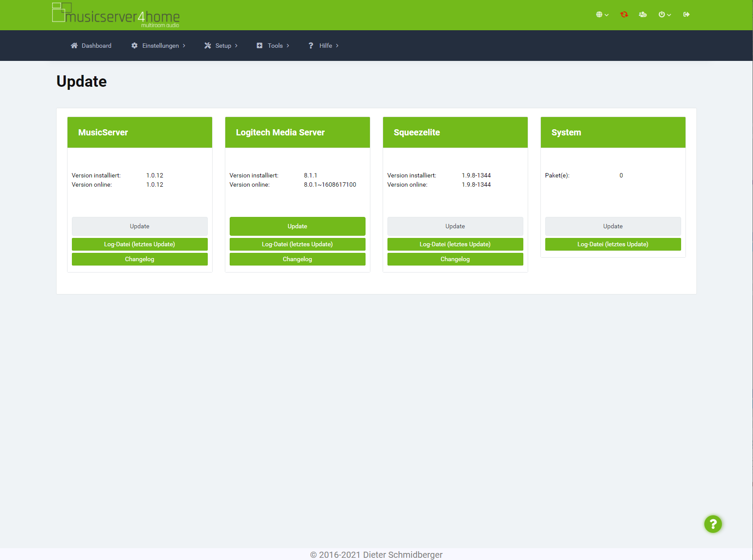Expand the Einstellungen menu
This screenshot has width=753, height=560.
coord(158,46)
